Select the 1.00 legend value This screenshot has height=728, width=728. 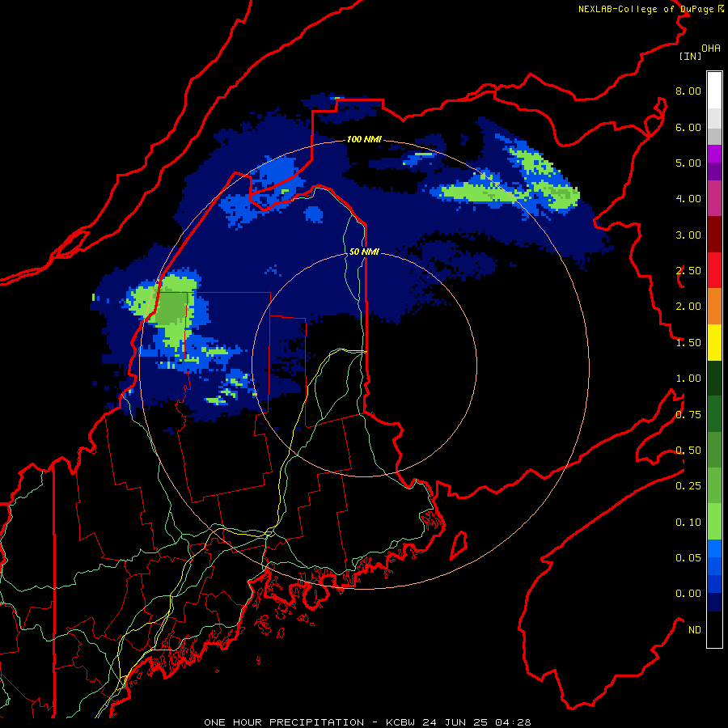688,379
